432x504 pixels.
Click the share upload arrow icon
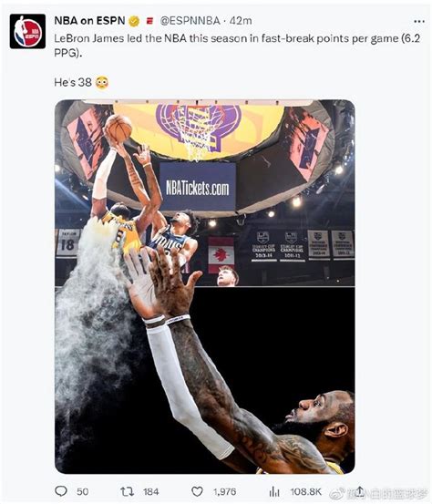[359, 490]
